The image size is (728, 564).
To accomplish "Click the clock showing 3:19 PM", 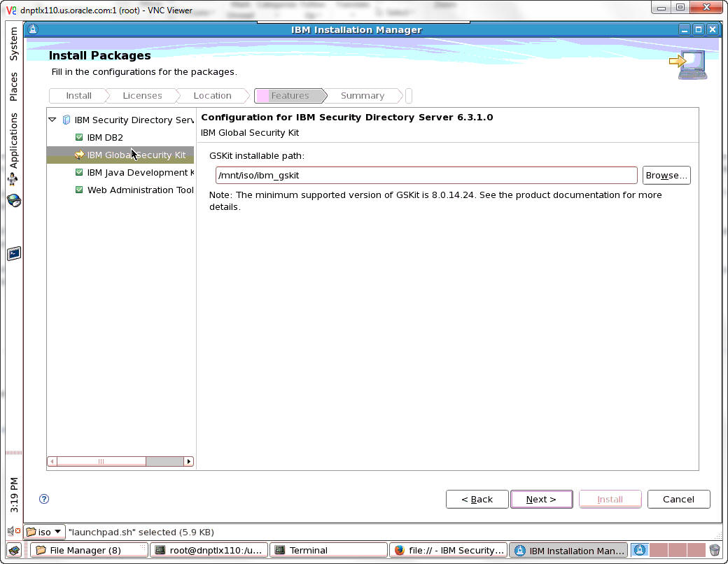I will (x=14, y=495).
